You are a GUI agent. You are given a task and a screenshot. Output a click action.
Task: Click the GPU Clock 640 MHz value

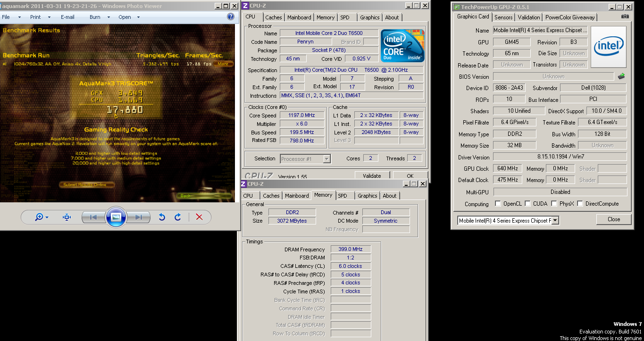[508, 169]
